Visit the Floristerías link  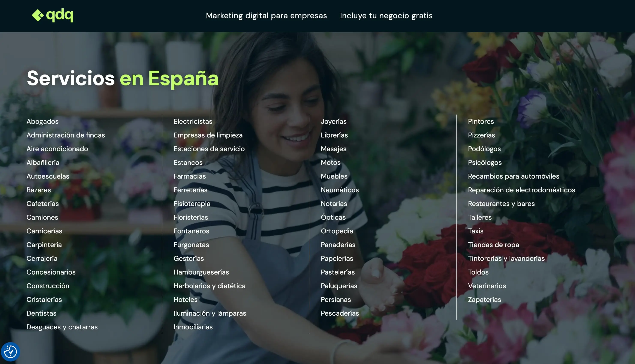click(x=191, y=217)
